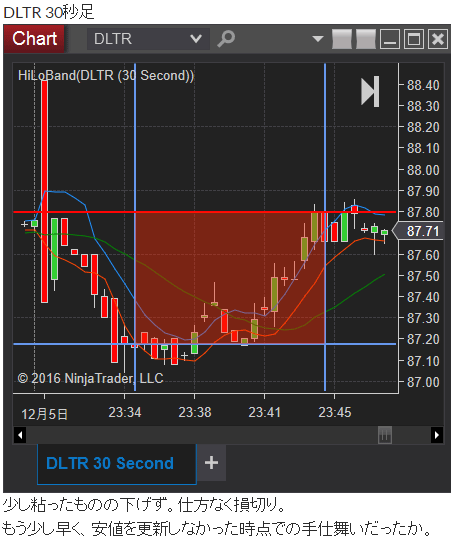Click the 23:41 time axis label
The image size is (451, 542).
(264, 412)
